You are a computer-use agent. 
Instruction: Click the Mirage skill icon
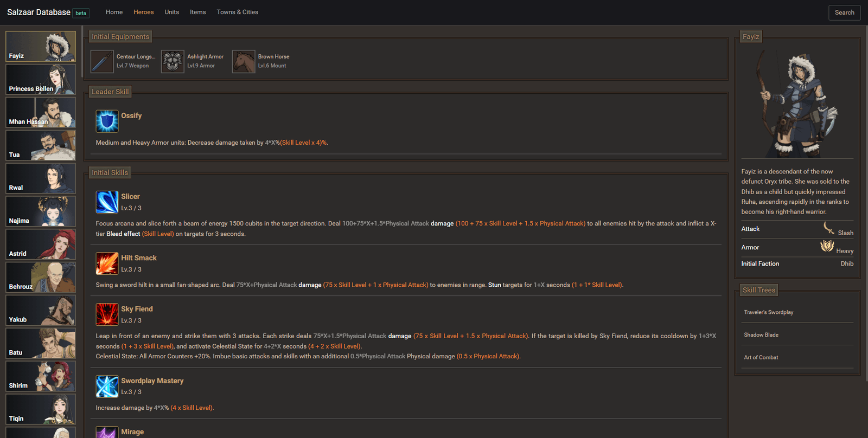click(107, 432)
